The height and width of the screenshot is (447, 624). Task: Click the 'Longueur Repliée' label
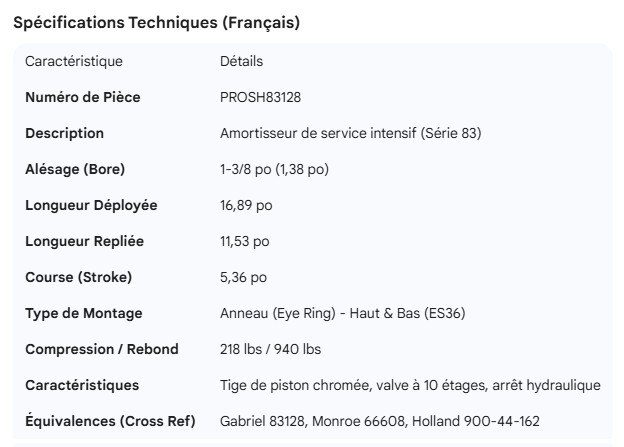pos(84,242)
